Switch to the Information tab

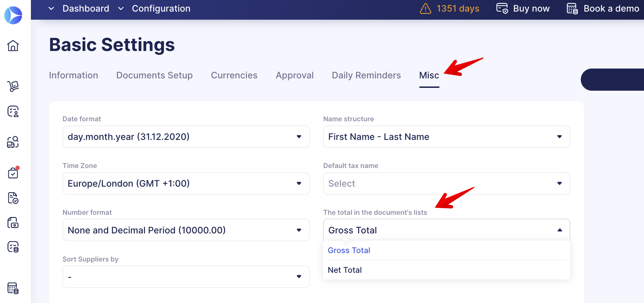(x=73, y=75)
